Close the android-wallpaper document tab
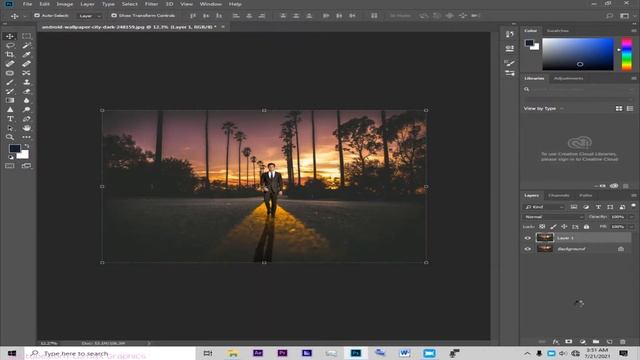The image size is (640, 360). click(x=223, y=27)
